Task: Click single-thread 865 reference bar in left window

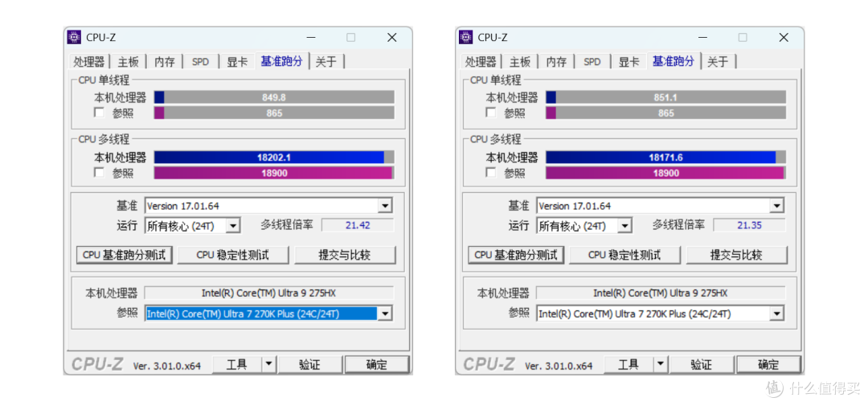Action: pyautogui.click(x=274, y=113)
